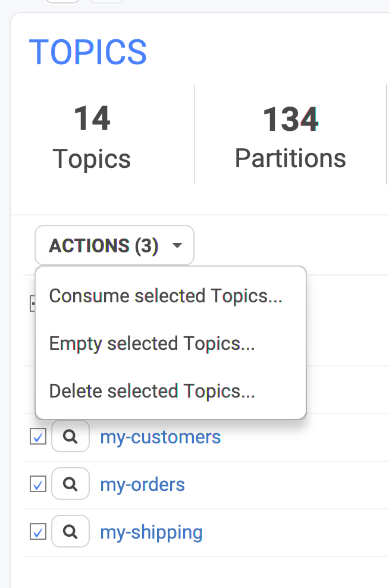Collapse the ACTIONS (3) dropdown button

[x=114, y=245]
